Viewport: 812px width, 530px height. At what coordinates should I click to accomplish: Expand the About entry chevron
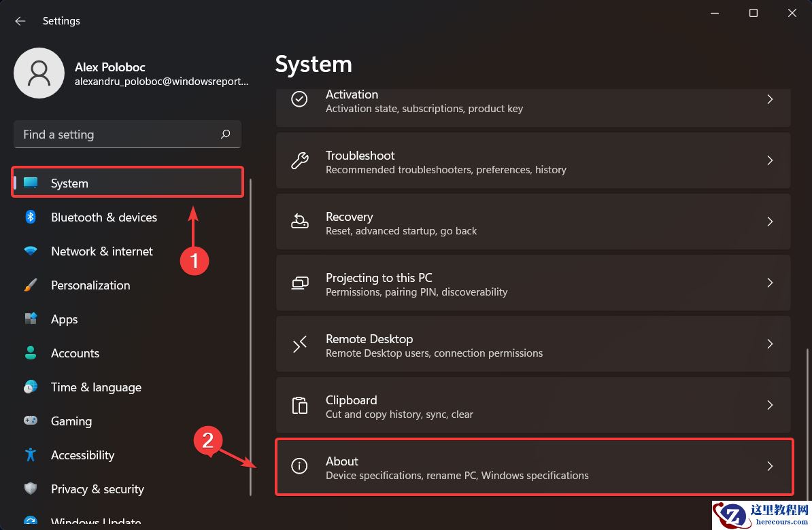click(770, 466)
